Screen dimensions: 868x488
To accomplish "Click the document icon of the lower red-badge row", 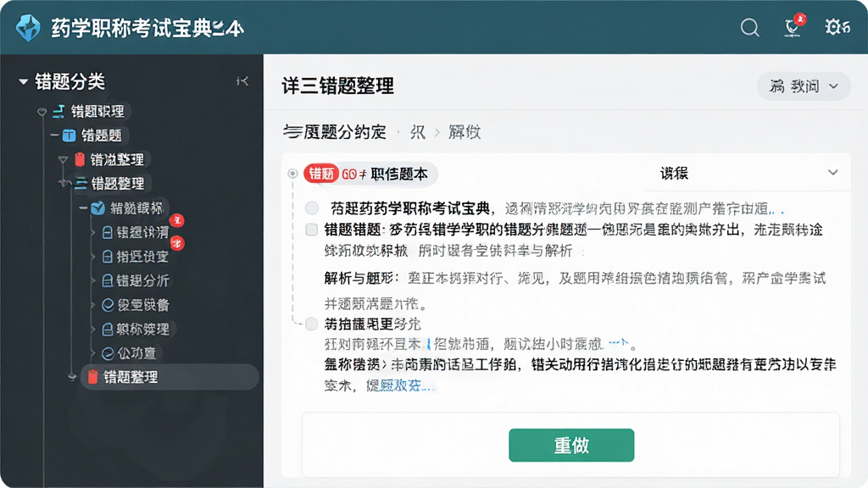I will pos(108,257).
